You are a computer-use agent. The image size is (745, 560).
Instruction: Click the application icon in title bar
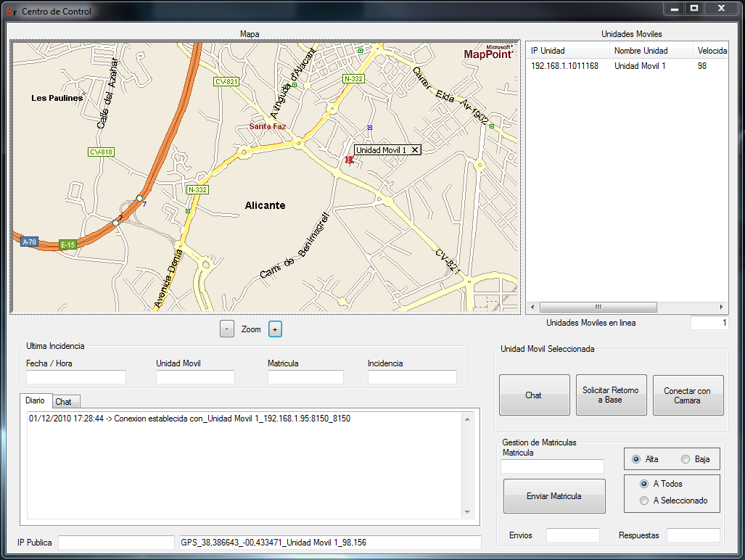click(x=11, y=11)
